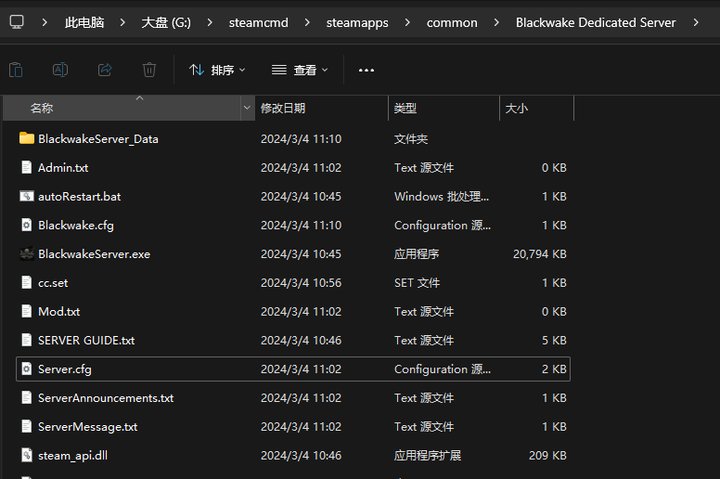
Task: Go to 此电脑 in the address bar
Action: pyautogui.click(x=84, y=22)
